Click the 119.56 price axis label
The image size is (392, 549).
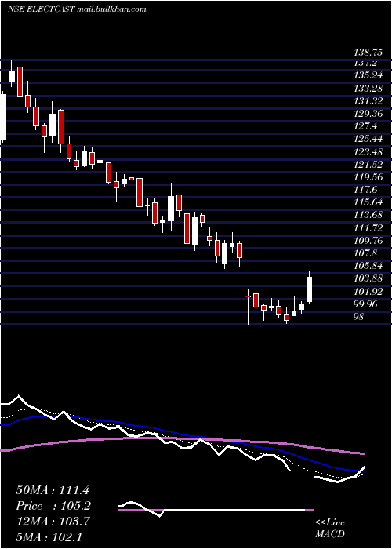pos(368,176)
